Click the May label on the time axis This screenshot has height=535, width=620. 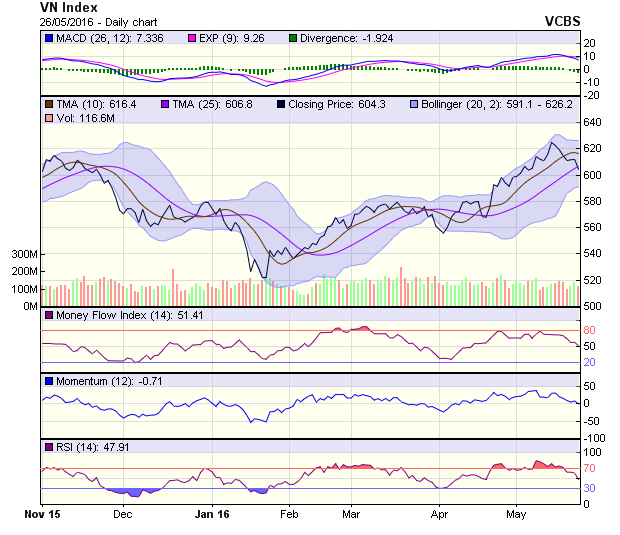(x=516, y=514)
